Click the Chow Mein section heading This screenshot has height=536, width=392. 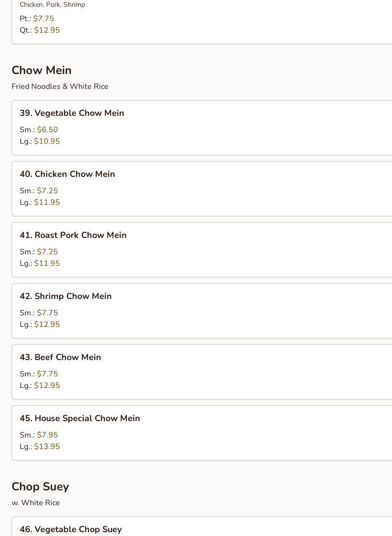pyautogui.click(x=41, y=70)
